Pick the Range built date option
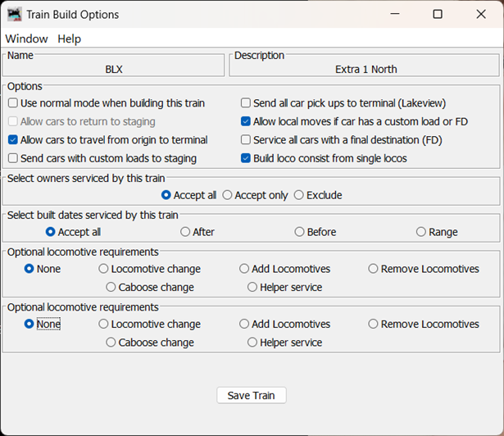504x436 pixels. coord(421,232)
